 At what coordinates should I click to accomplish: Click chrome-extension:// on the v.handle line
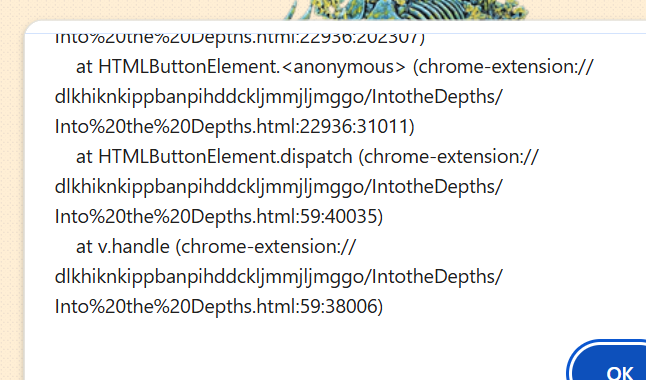tap(266, 247)
